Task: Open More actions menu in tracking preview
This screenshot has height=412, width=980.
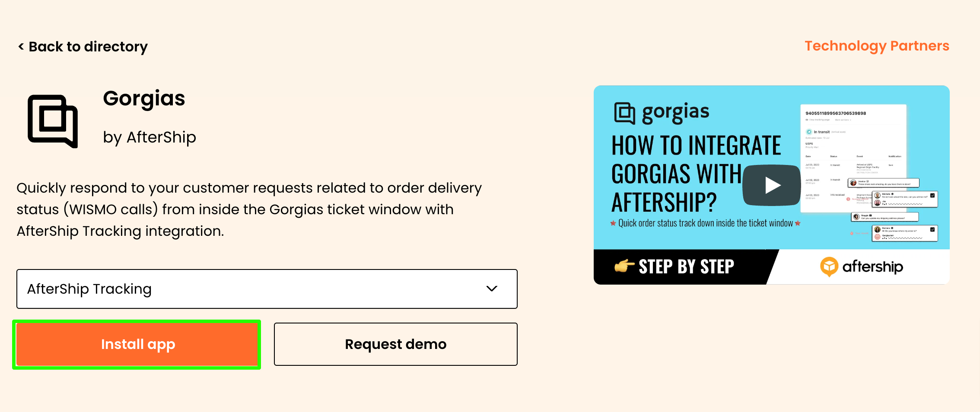Action: pyautogui.click(x=843, y=120)
